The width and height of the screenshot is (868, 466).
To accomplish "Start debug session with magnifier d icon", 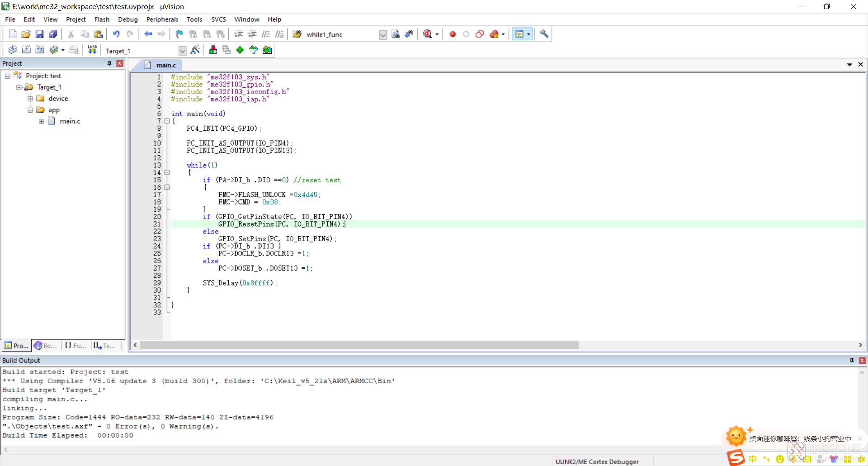I will tap(427, 34).
